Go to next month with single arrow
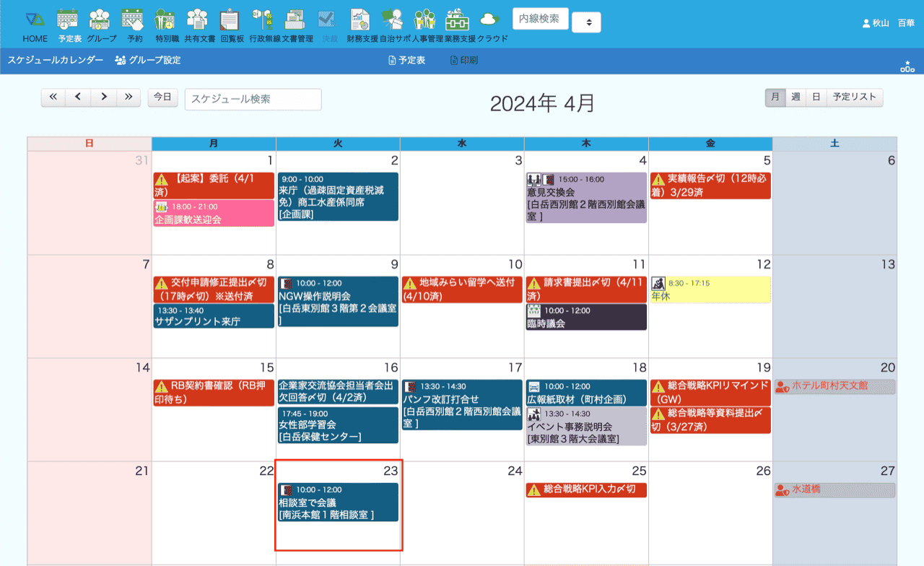This screenshot has height=566, width=924. coord(104,97)
